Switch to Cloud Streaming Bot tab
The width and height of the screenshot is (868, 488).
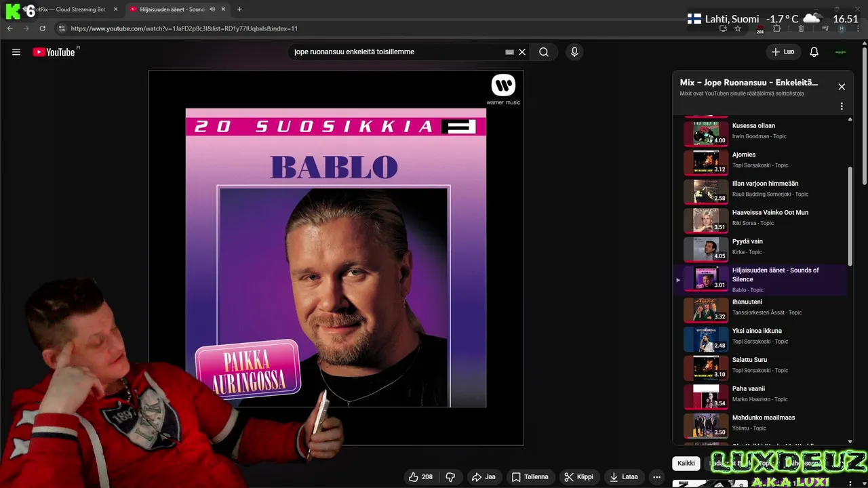(71, 9)
